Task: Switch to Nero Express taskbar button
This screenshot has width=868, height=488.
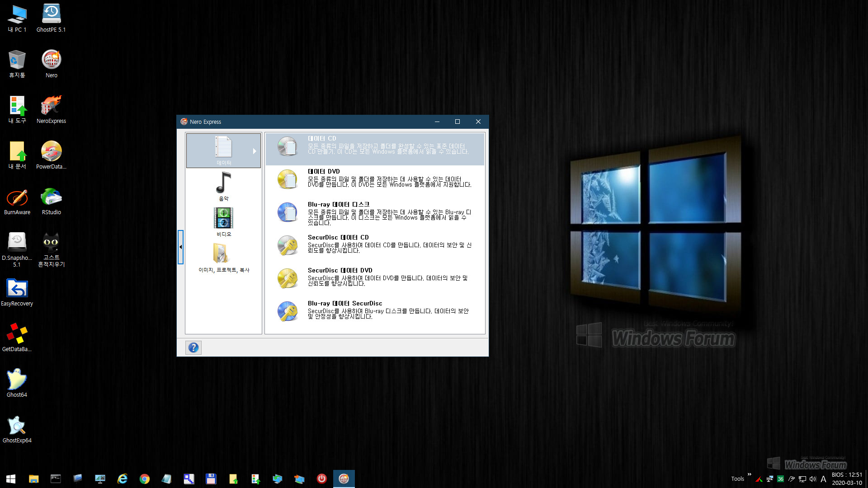Action: coord(344,479)
